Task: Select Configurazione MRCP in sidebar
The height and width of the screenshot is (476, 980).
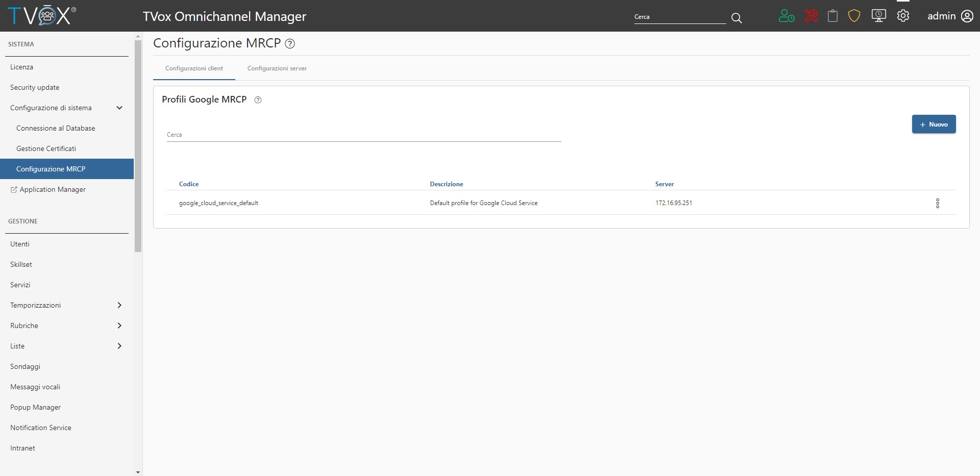Action: pyautogui.click(x=67, y=169)
